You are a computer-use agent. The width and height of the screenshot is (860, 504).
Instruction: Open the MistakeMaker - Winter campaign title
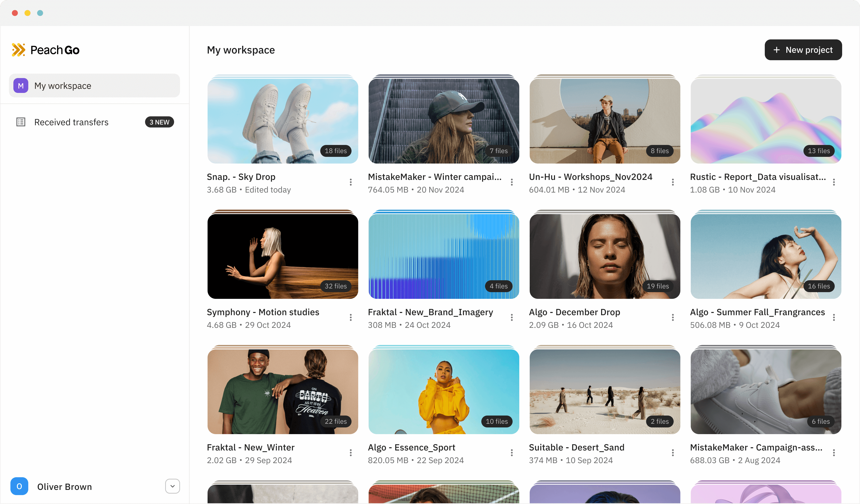click(434, 177)
